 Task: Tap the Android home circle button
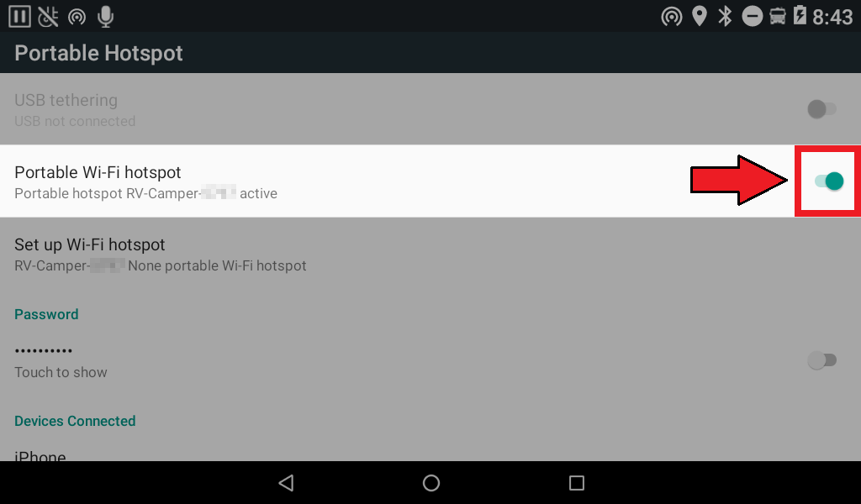431,483
